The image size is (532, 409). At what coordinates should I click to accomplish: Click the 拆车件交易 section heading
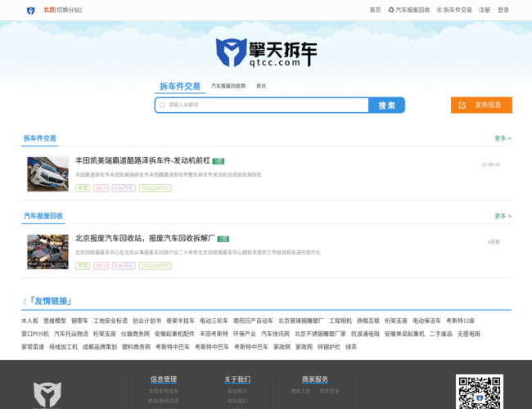coord(40,138)
